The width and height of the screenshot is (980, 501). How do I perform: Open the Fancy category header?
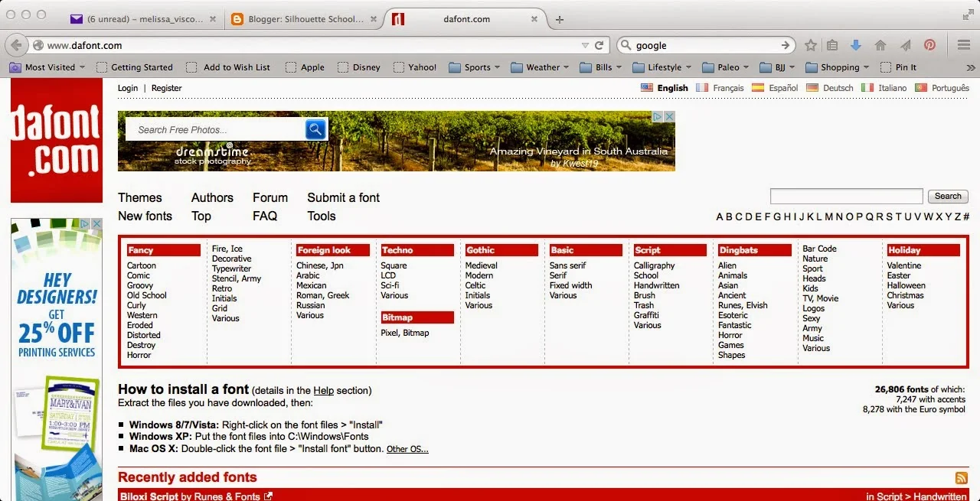164,250
